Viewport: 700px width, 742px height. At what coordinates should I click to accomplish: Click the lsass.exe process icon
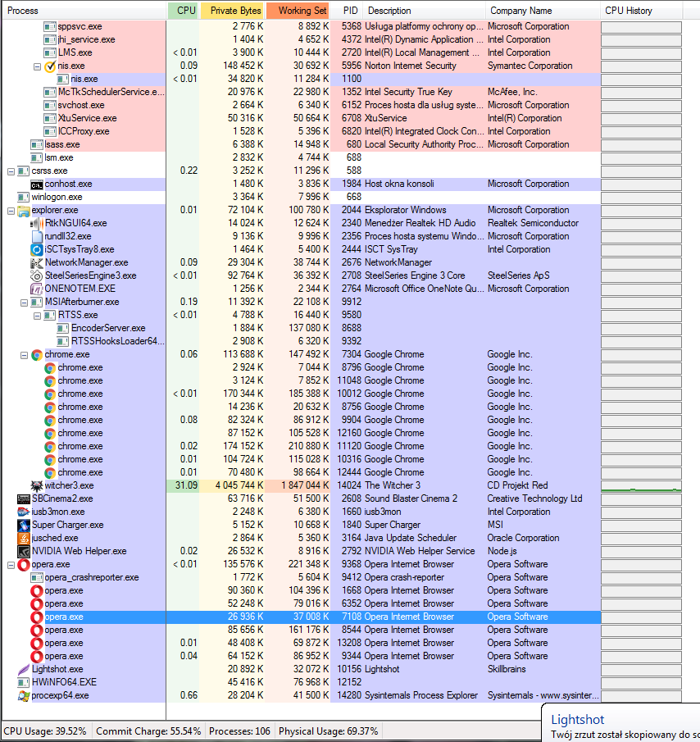coord(37,145)
